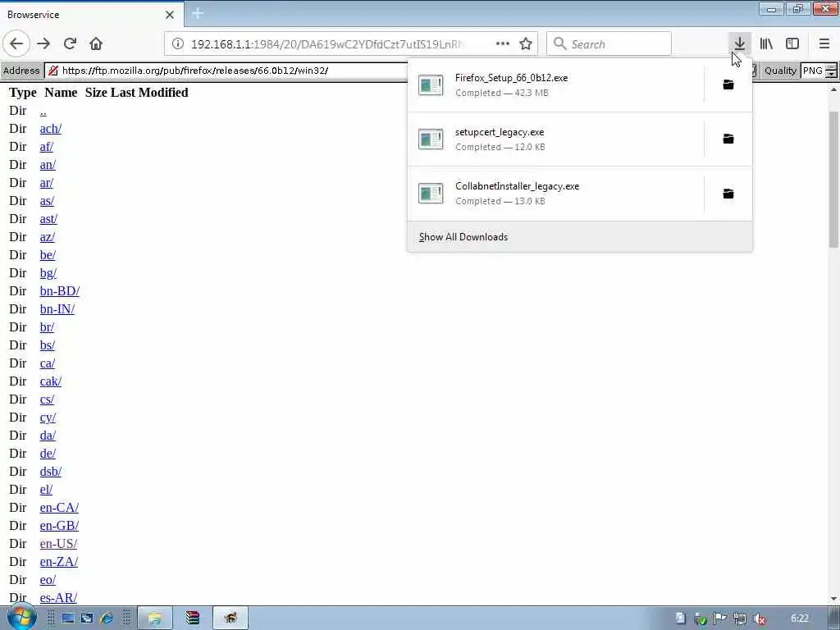840x630 pixels.
Task: Open downloaded Firefox_Setup_66_0b12.exe entry
Action: tap(555, 84)
